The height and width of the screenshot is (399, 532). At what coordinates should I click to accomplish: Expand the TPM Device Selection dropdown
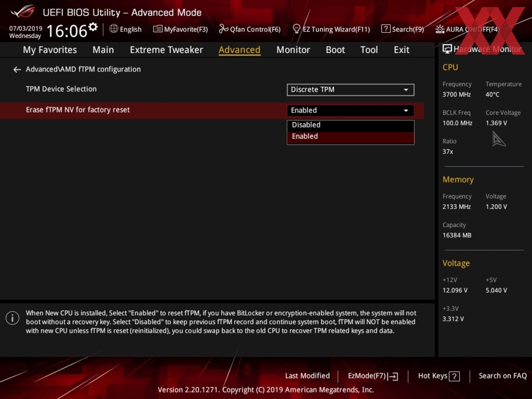[350, 90]
